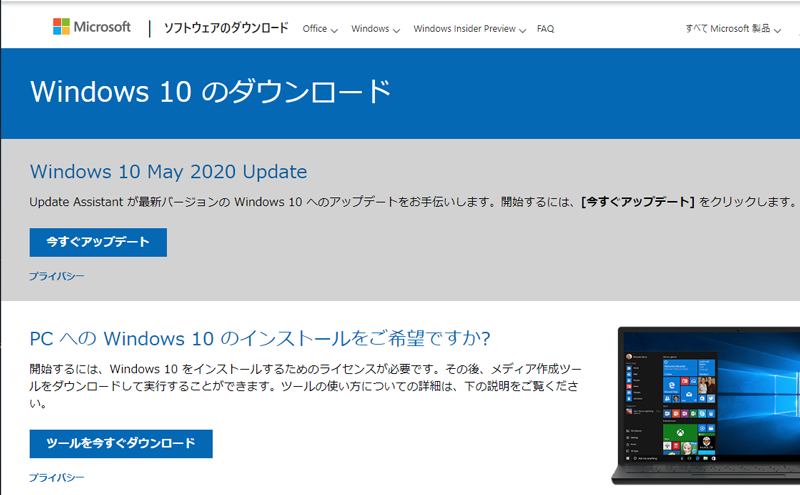Expand すべて Microsoft 製品 menu
Image resolution: width=800 pixels, height=495 pixels.
[x=733, y=29]
